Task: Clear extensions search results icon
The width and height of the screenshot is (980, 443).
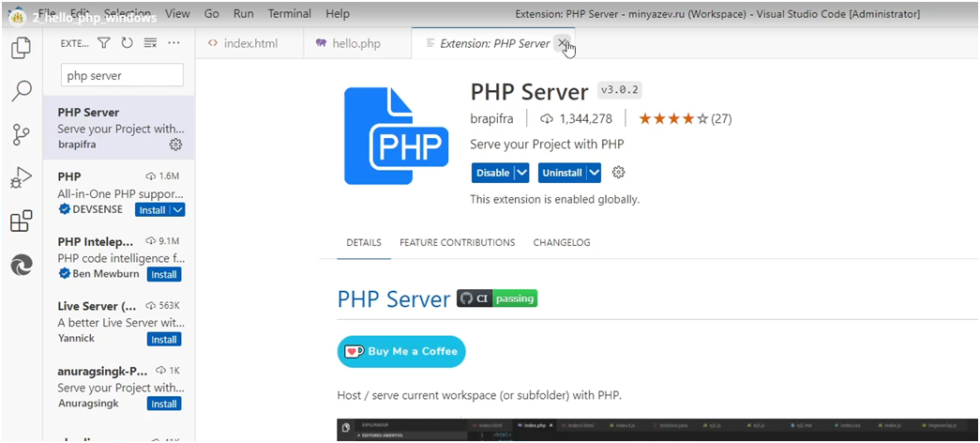Action: tap(150, 43)
